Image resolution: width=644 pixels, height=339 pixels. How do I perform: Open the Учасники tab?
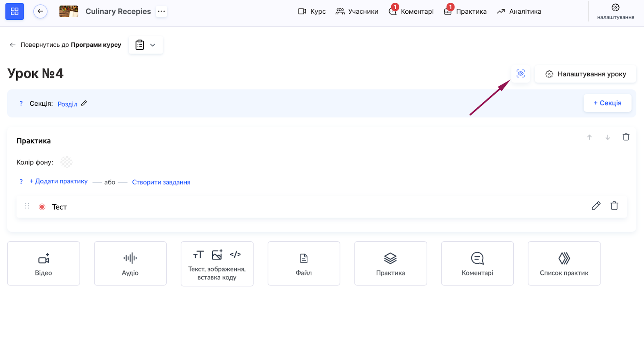(357, 11)
